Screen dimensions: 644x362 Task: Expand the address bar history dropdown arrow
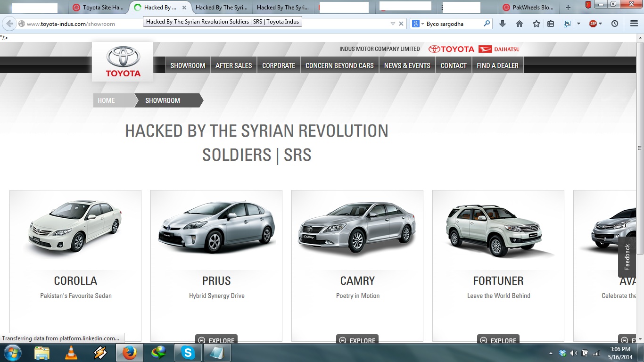(393, 24)
